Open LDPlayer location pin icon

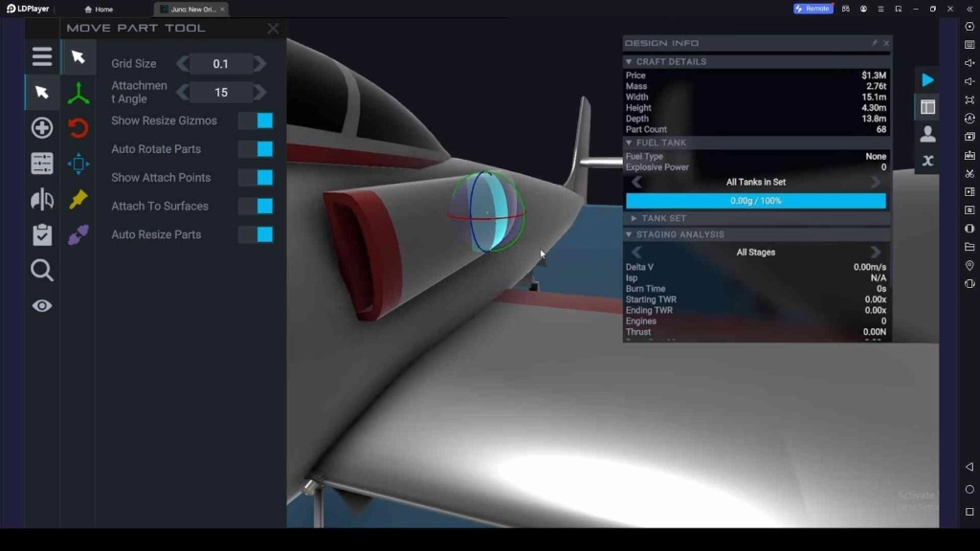click(x=969, y=266)
